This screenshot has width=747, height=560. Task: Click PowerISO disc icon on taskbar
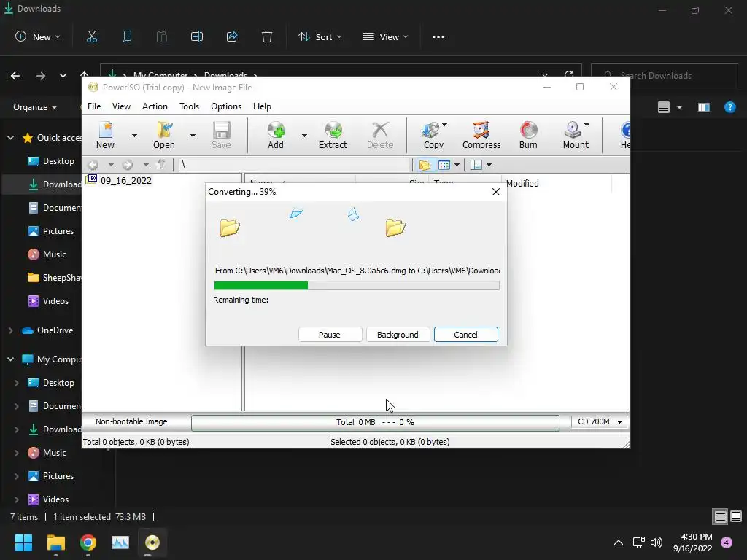152,542
